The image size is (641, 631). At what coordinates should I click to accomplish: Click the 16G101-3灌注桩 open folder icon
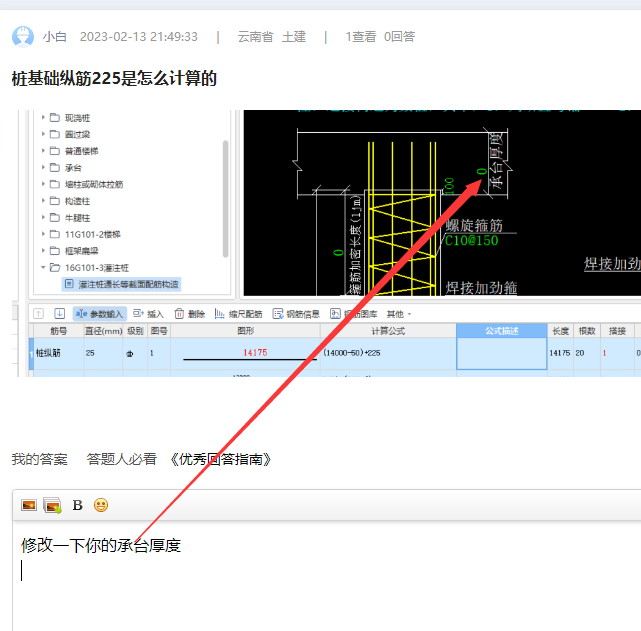[x=55, y=267]
